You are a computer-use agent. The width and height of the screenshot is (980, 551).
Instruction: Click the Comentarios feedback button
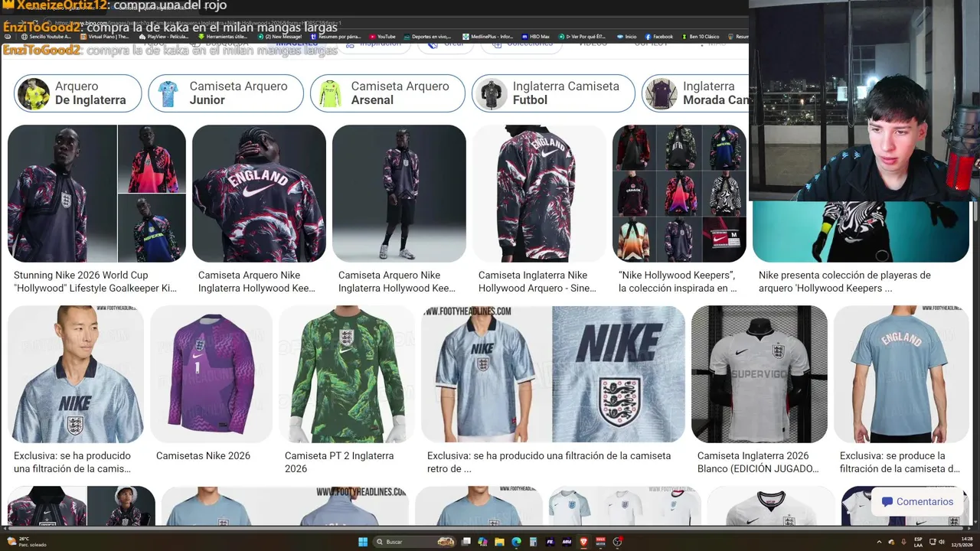point(917,502)
